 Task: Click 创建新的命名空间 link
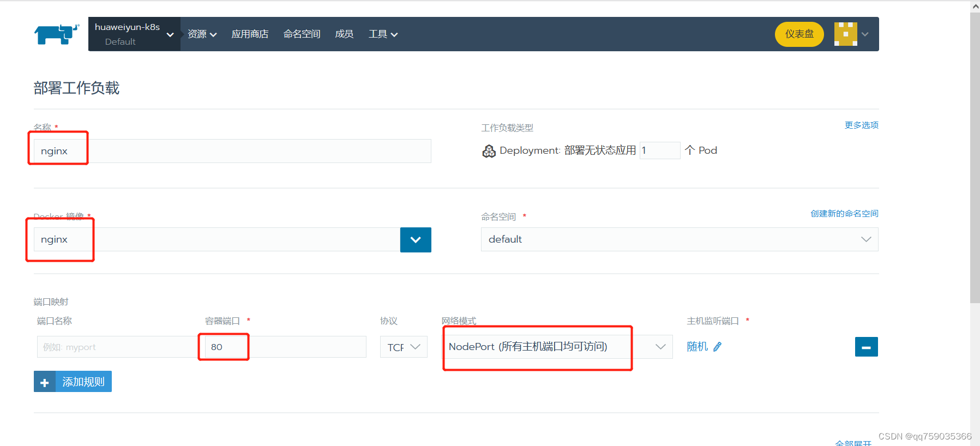(x=844, y=213)
